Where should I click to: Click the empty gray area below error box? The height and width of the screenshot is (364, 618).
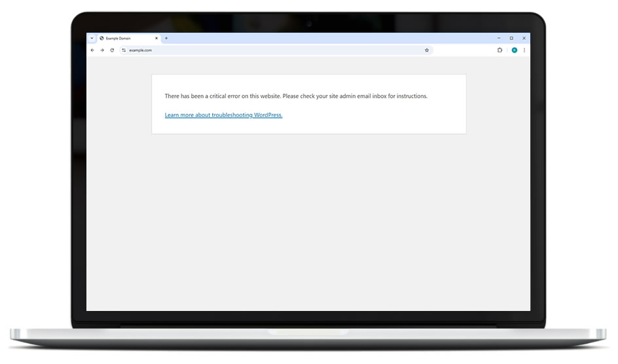coord(308,223)
